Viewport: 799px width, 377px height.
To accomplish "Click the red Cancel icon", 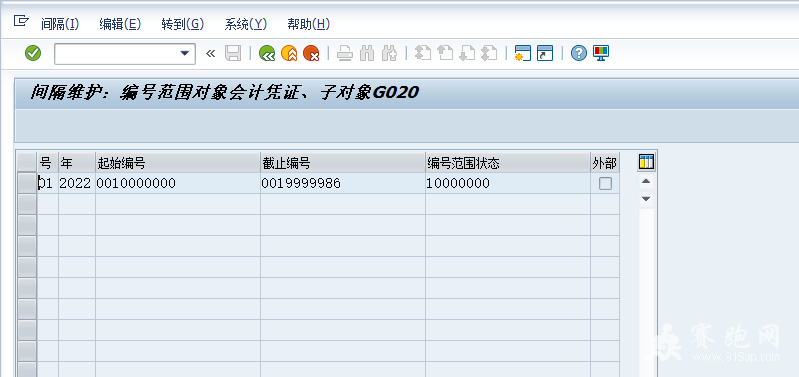I will point(311,53).
